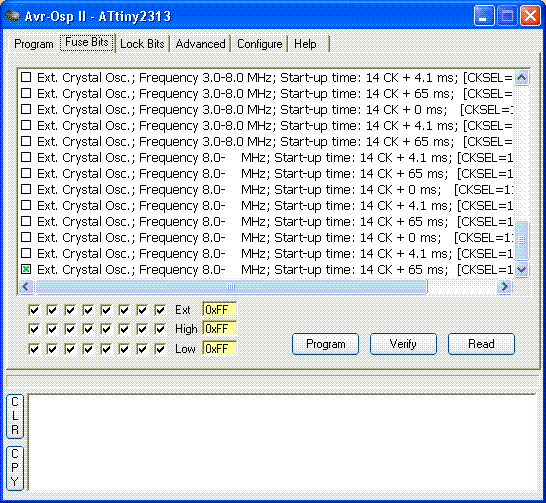Toggle the rightmost bit checkbox in the High row
This screenshot has height=503, width=546.
pos(160,329)
